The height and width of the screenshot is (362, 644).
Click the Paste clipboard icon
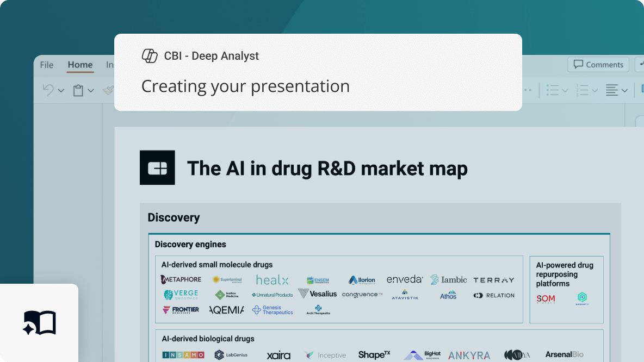coord(78,90)
